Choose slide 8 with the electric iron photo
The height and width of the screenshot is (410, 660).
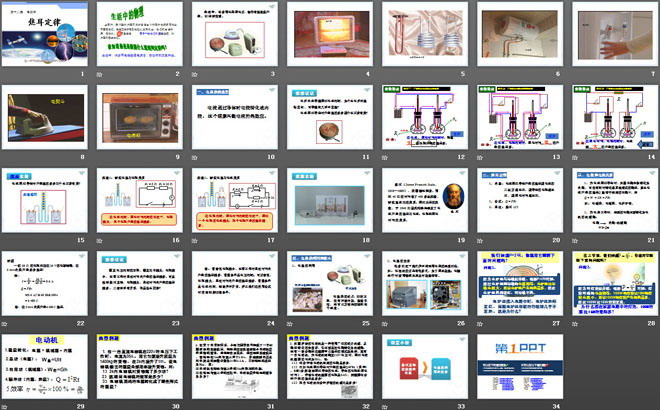coord(46,116)
